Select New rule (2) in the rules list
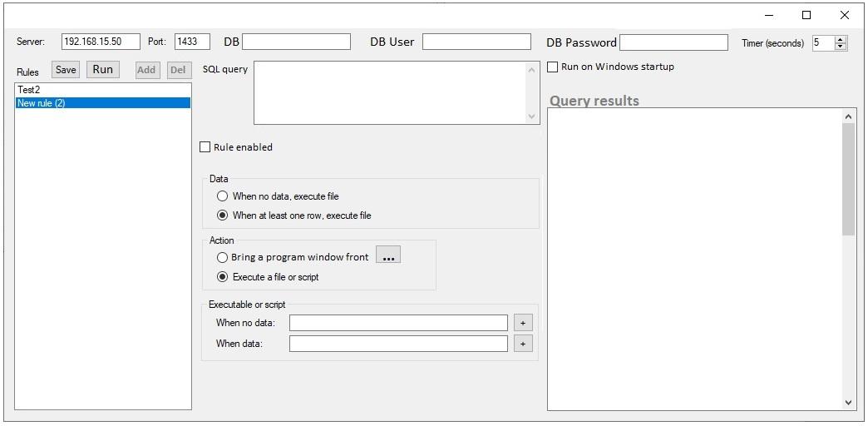868x426 pixels. point(41,103)
